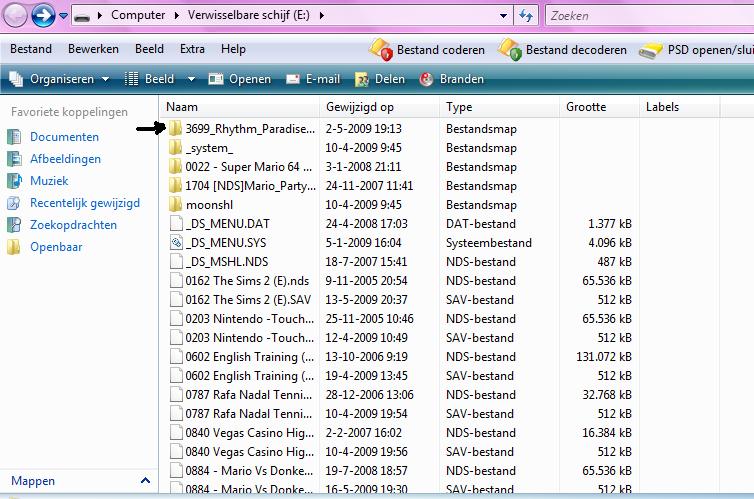Select the 0602 English Training 131.072 kB file
Image resolution: width=754 pixels, height=499 pixels.
point(401,357)
